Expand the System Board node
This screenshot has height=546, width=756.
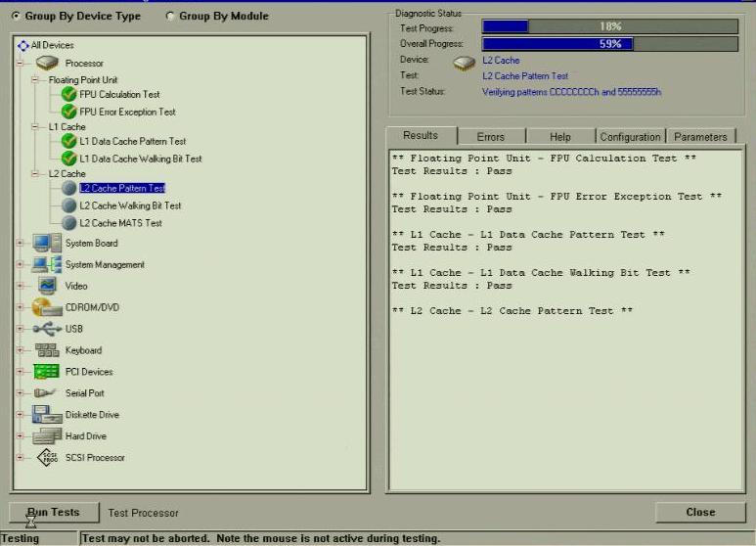[21, 243]
